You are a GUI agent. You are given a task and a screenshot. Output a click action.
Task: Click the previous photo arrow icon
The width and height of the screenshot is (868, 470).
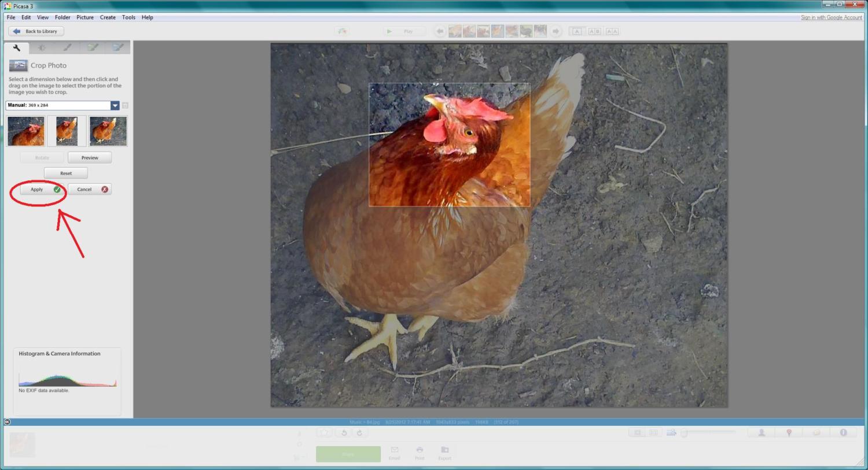(x=440, y=31)
